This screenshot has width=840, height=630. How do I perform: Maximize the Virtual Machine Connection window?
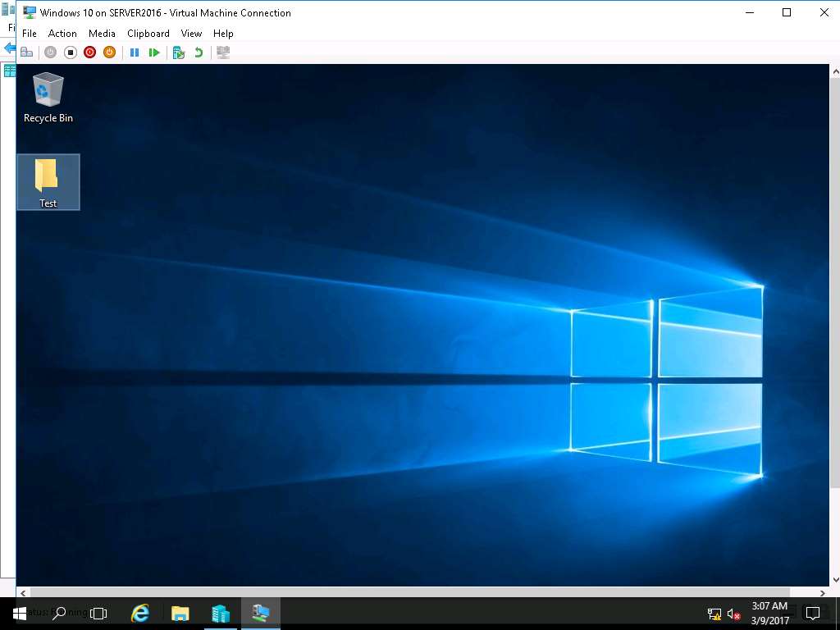click(787, 12)
